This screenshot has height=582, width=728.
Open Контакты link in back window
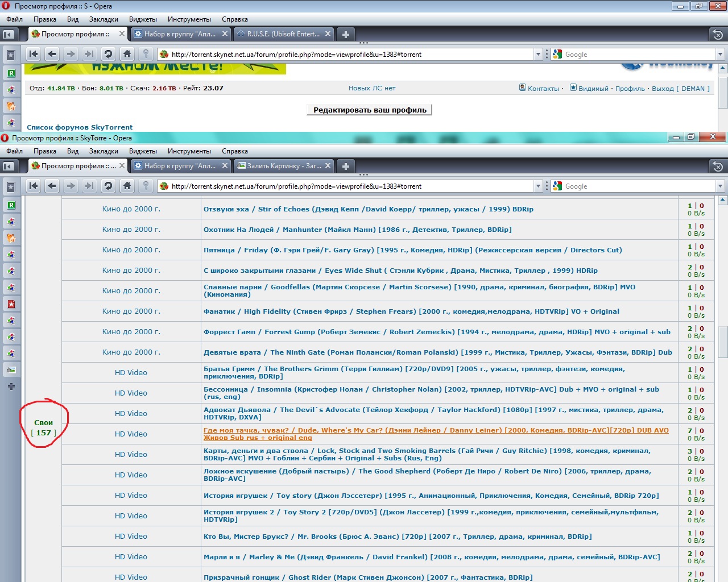click(x=543, y=89)
